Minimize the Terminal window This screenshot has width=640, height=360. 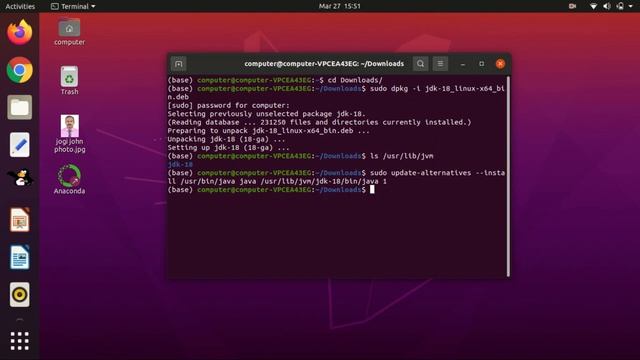click(462, 64)
